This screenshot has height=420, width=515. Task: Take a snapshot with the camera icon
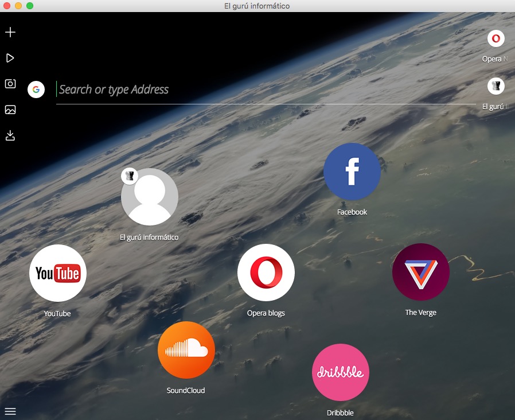pyautogui.click(x=10, y=84)
